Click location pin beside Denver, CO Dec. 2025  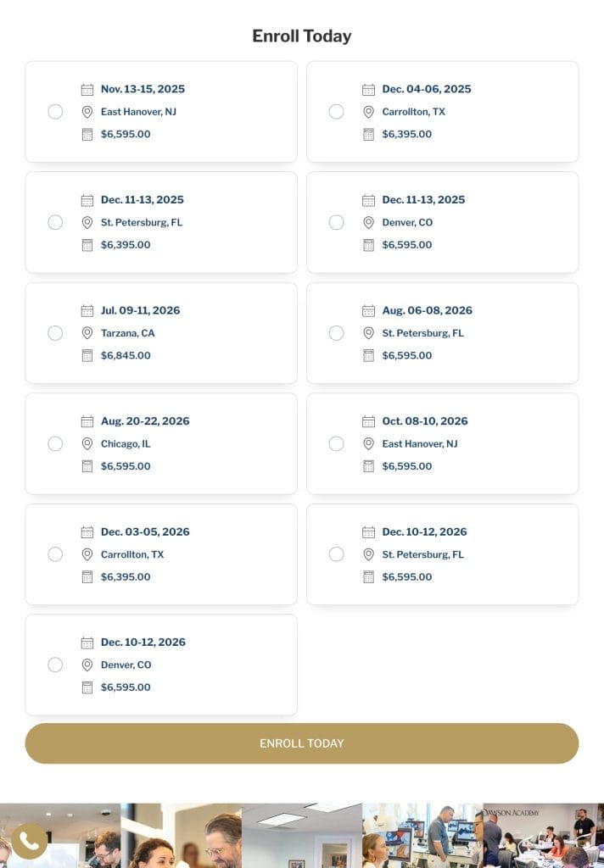pos(368,222)
